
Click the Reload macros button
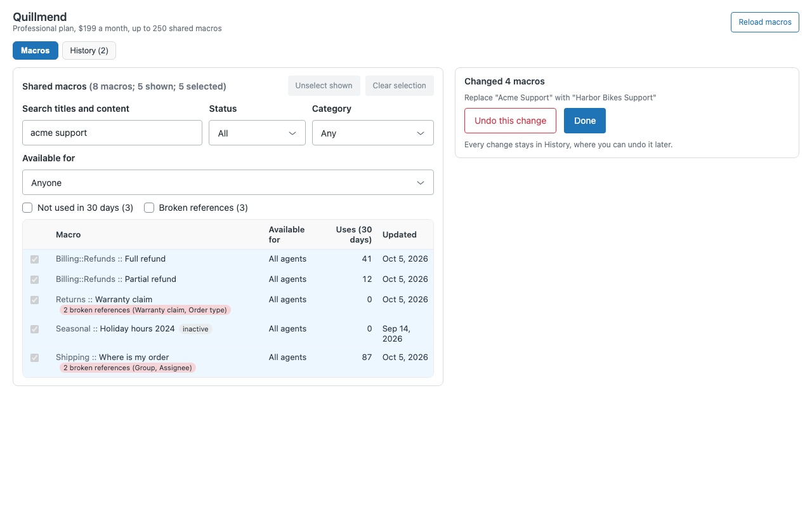tap(765, 22)
